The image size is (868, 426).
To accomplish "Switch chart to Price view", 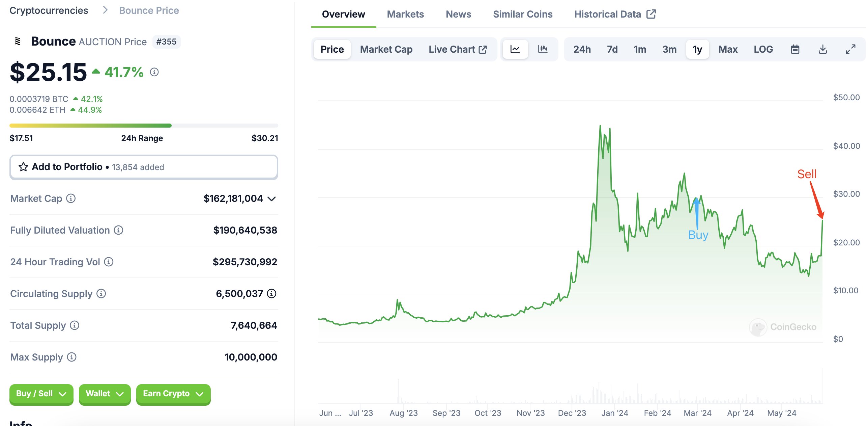I will click(332, 49).
